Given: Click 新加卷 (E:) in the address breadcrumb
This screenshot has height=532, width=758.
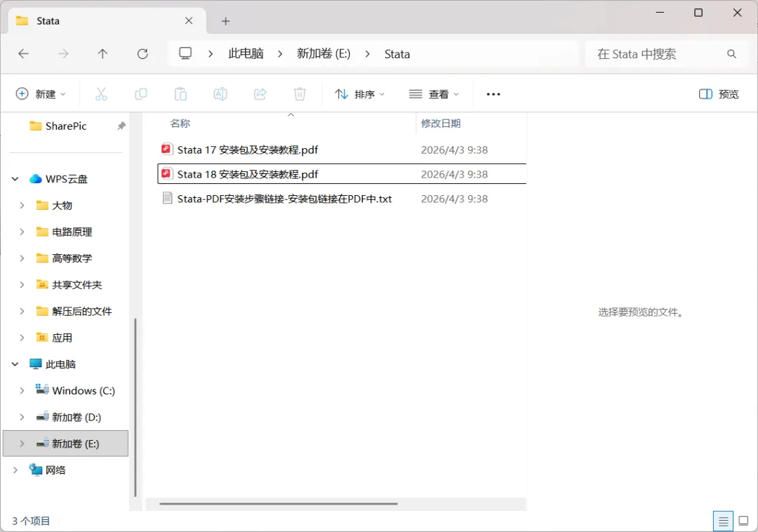Looking at the screenshot, I should click(324, 53).
